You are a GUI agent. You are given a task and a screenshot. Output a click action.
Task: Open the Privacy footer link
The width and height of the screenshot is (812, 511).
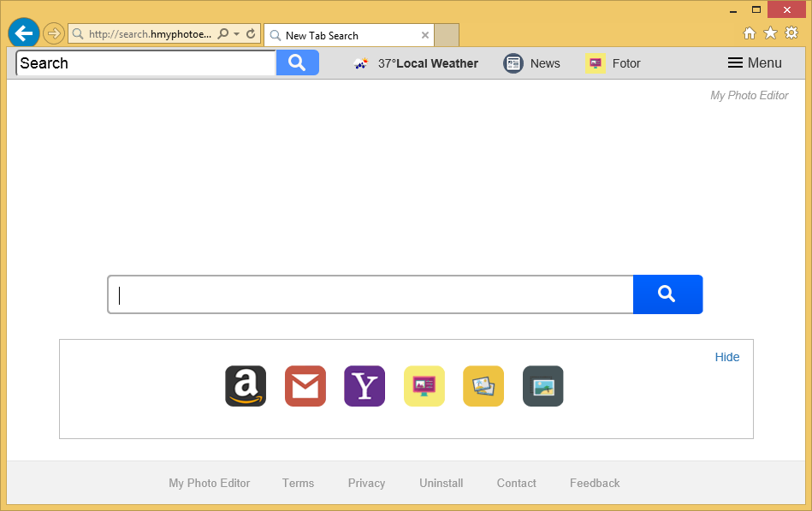(x=367, y=483)
